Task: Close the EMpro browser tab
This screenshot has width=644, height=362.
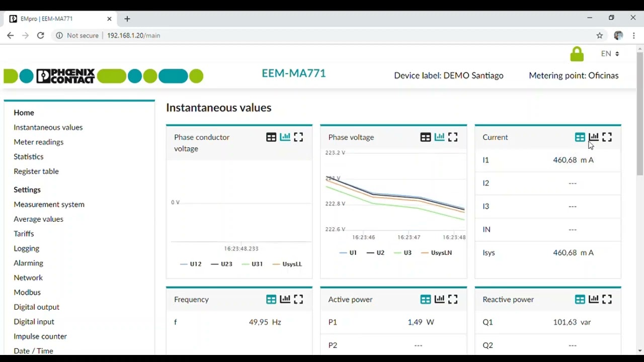Action: coord(109,19)
